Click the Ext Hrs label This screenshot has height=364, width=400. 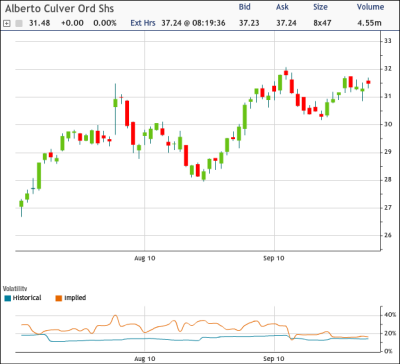point(143,23)
